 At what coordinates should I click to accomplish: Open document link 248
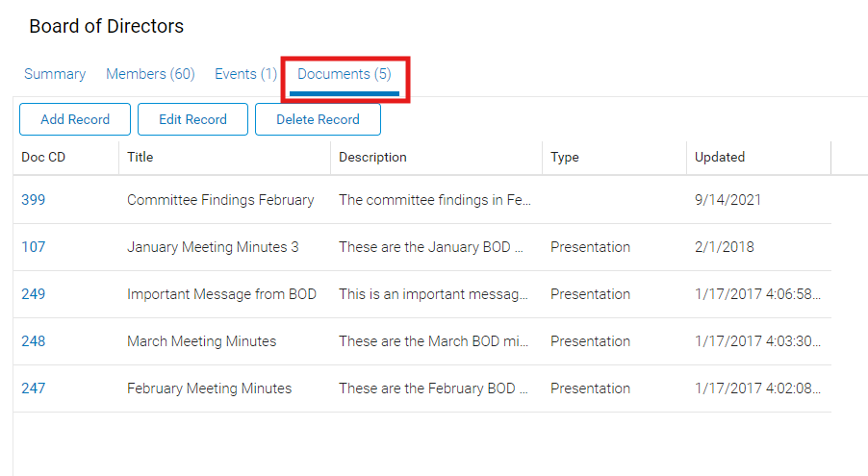(x=34, y=341)
